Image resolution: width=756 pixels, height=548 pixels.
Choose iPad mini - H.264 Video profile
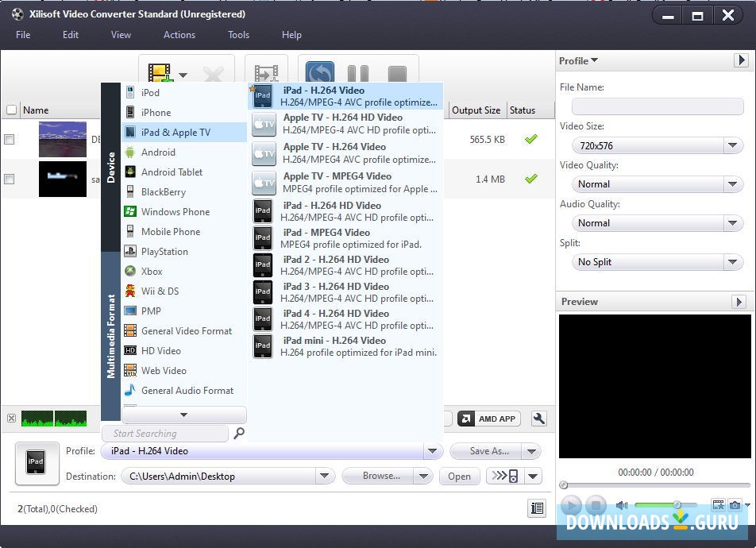[345, 346]
